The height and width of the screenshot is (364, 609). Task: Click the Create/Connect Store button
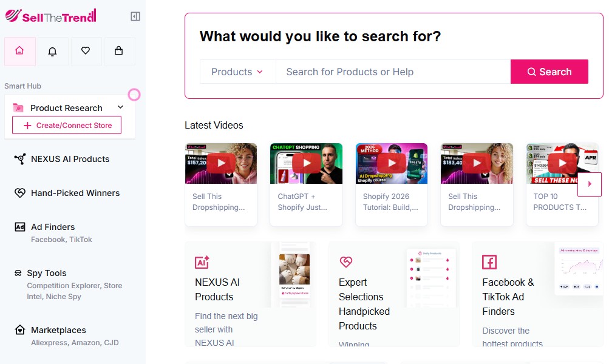tap(67, 125)
